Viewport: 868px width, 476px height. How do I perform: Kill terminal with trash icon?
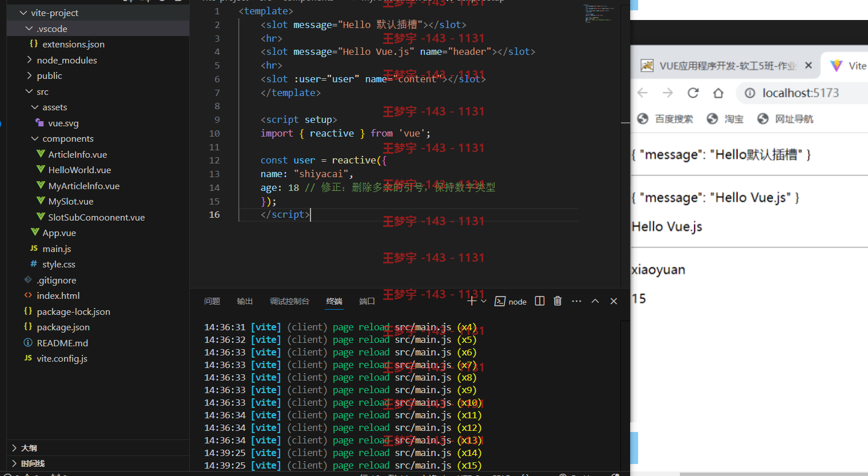[558, 301]
